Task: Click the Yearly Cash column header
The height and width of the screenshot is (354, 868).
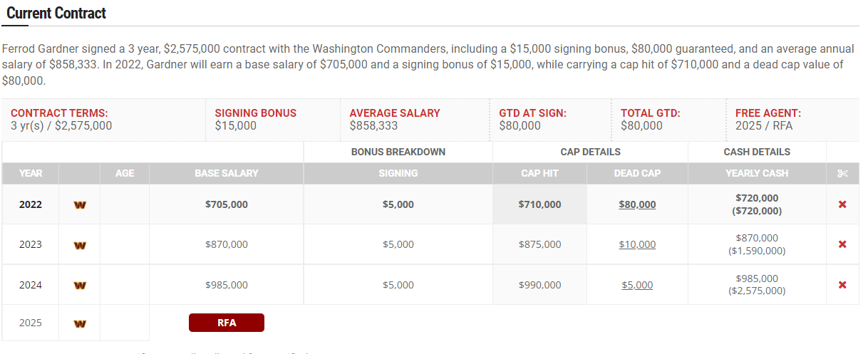Action: (x=757, y=173)
